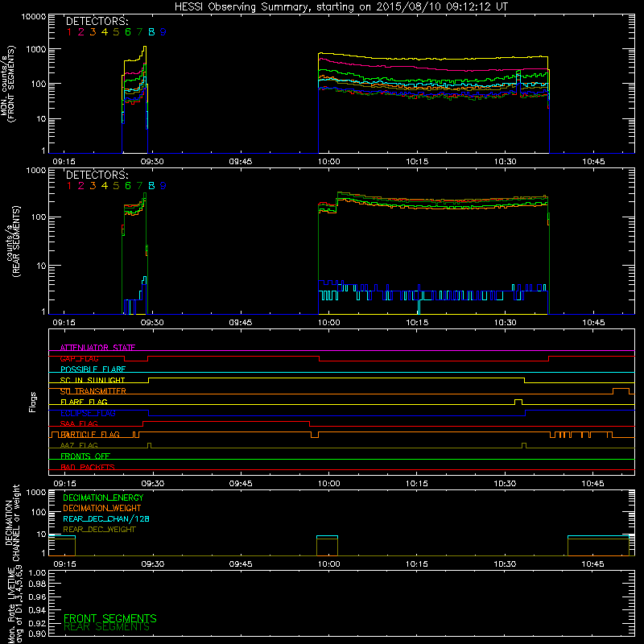Click the Flags vertical axis label

(33, 402)
